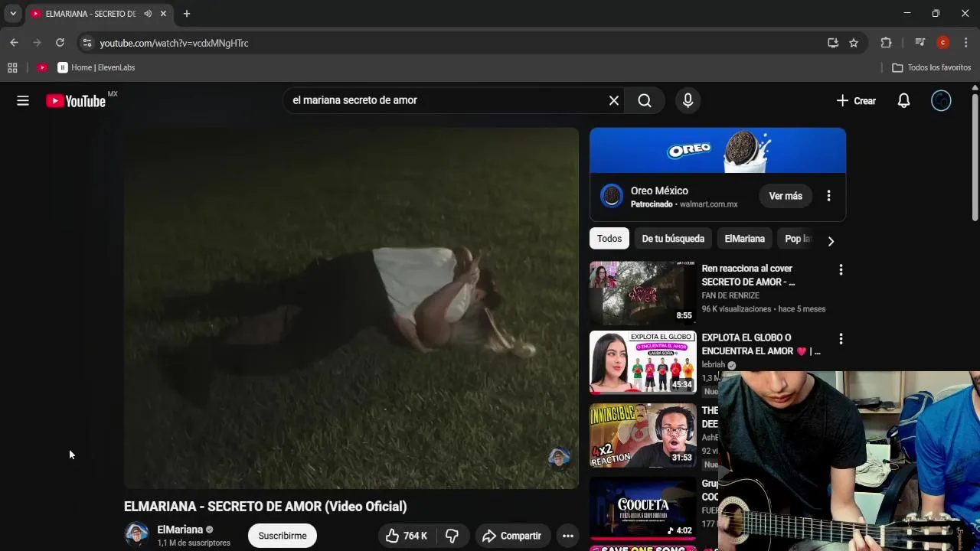The width and height of the screenshot is (980, 551).
Task: Click the video player to pause
Action: point(351,308)
